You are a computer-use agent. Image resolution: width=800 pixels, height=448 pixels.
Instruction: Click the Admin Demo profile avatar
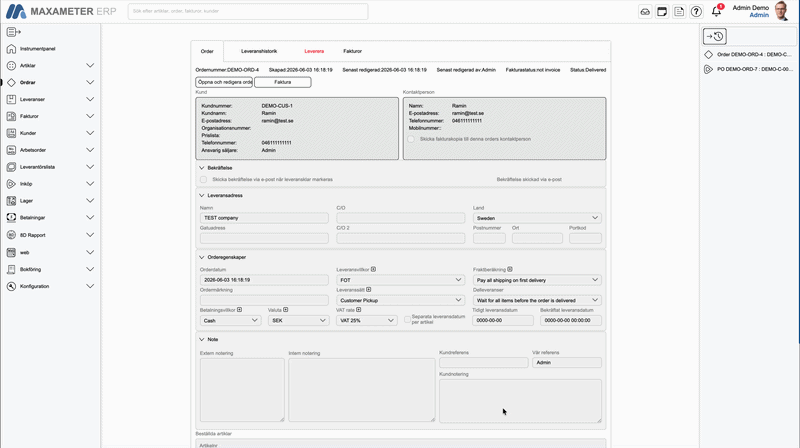[x=781, y=11]
